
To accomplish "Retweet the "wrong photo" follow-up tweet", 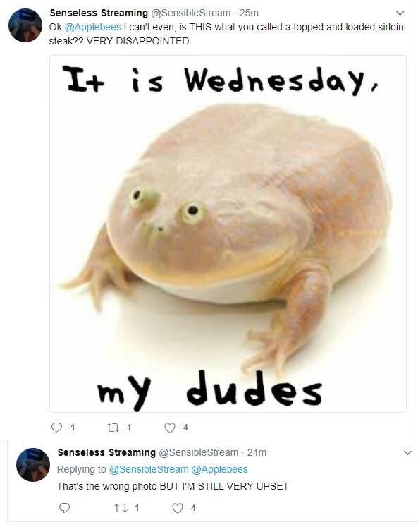I will pos(121,508).
